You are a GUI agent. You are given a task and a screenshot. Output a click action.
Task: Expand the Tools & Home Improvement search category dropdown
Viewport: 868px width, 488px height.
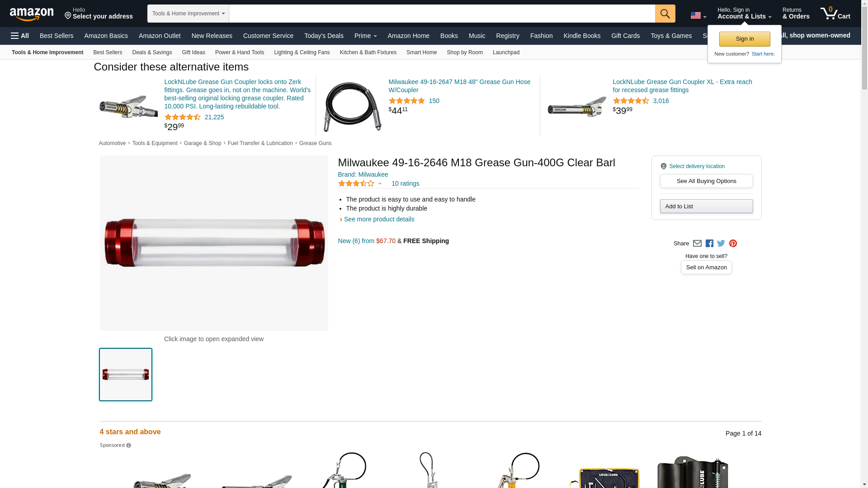(188, 14)
